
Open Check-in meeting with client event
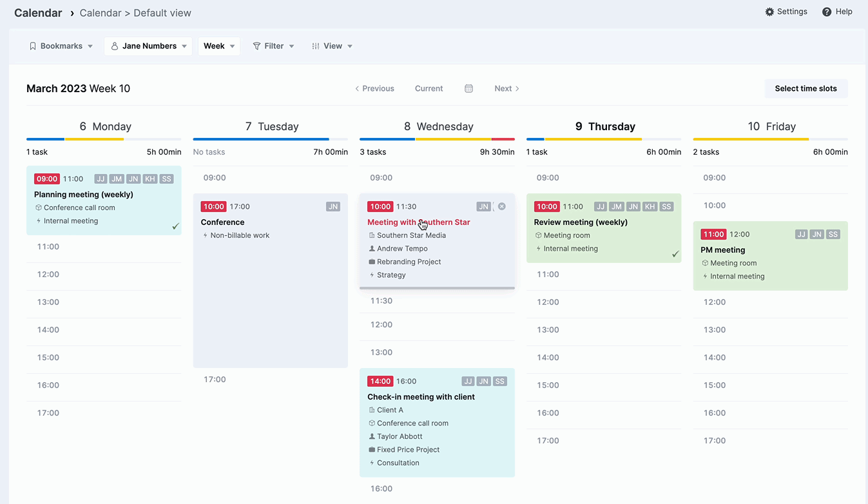pos(437,423)
